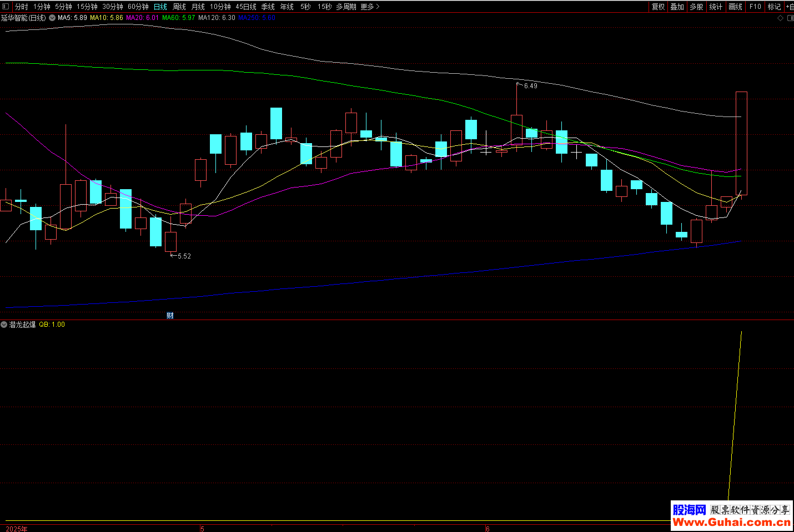Click the 5.52 low price label
The image size is (794, 532).
(184, 256)
